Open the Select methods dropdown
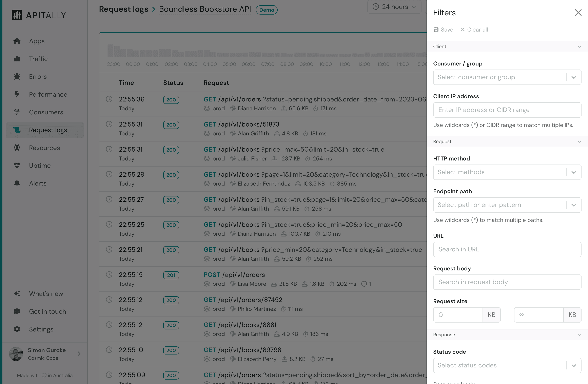This screenshot has width=588, height=384. [507, 172]
